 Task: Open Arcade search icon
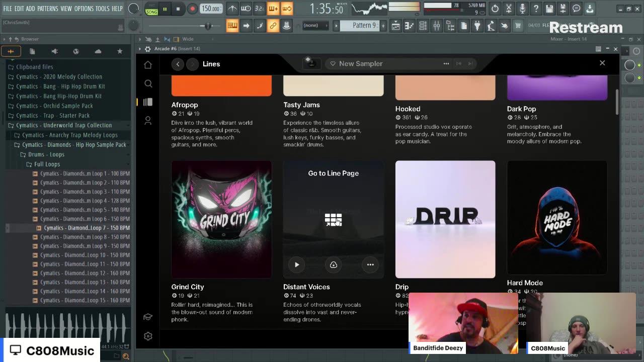(x=148, y=83)
